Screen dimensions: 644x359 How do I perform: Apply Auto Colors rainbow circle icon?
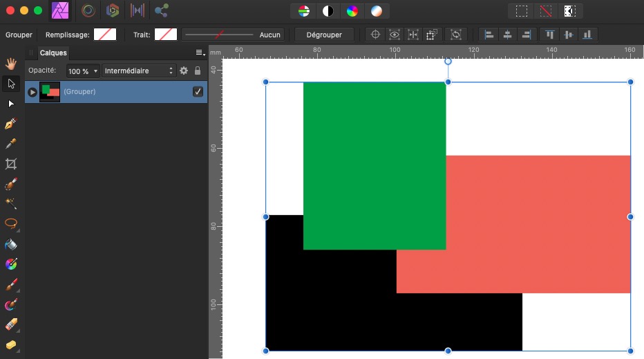[x=352, y=11]
